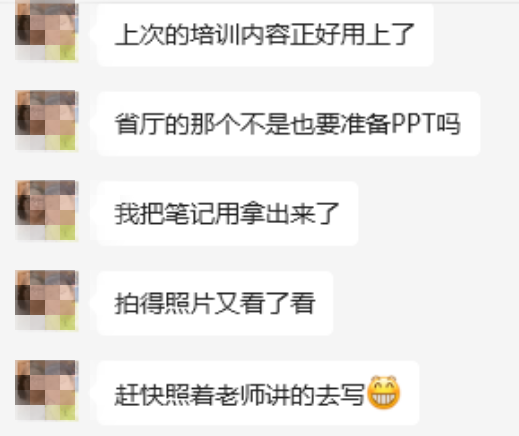Select the 赶快照着老师讲的去写 message bubble
Screen dimensions: 519x436
tap(258, 393)
